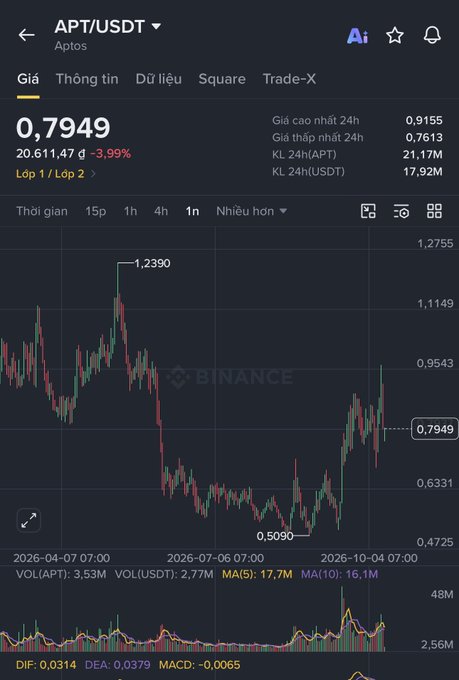Open price alert bell icon
Screen dimensions: 459x680
pyautogui.click(x=432, y=35)
